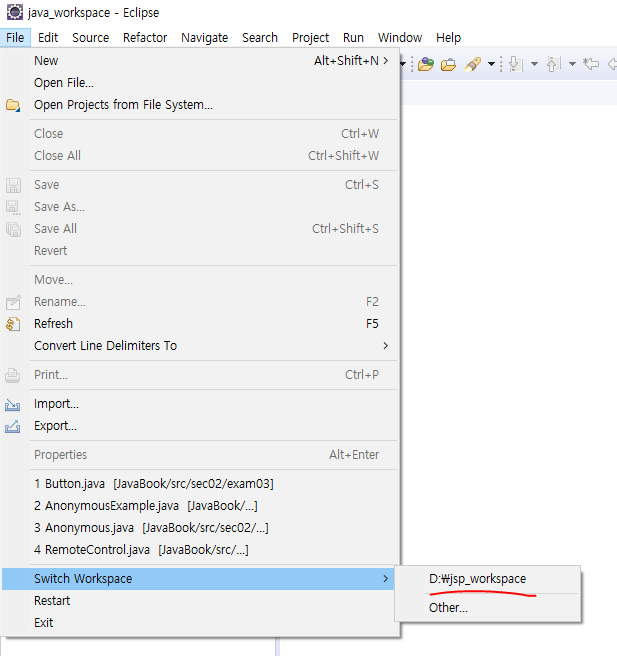Open the File menu
Screen dimensions: 617x656
15,38
